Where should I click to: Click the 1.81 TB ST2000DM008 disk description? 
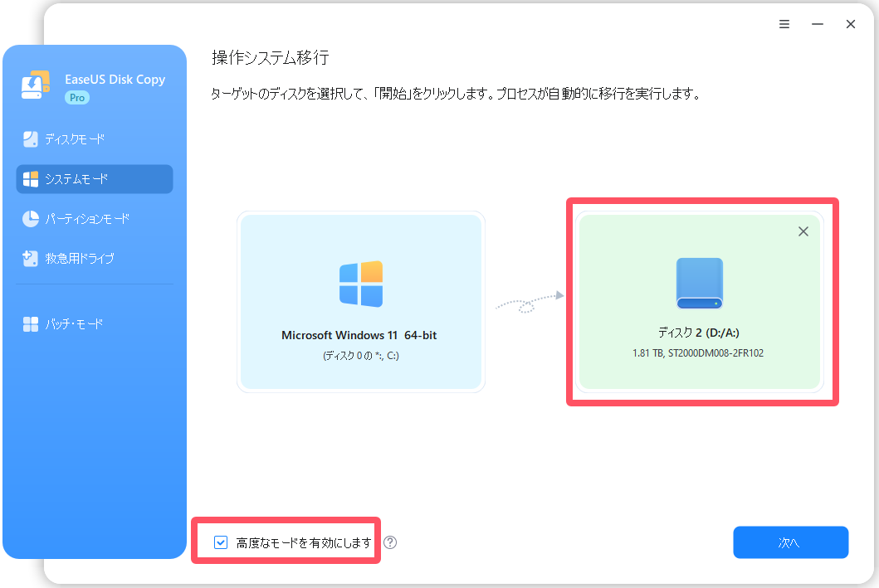coord(699,352)
